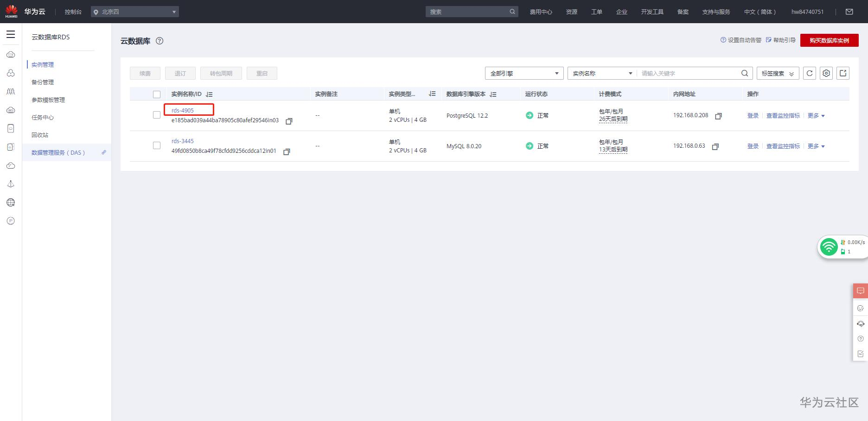
Task: Open the 实例名称 search type dropdown
Action: [602, 73]
